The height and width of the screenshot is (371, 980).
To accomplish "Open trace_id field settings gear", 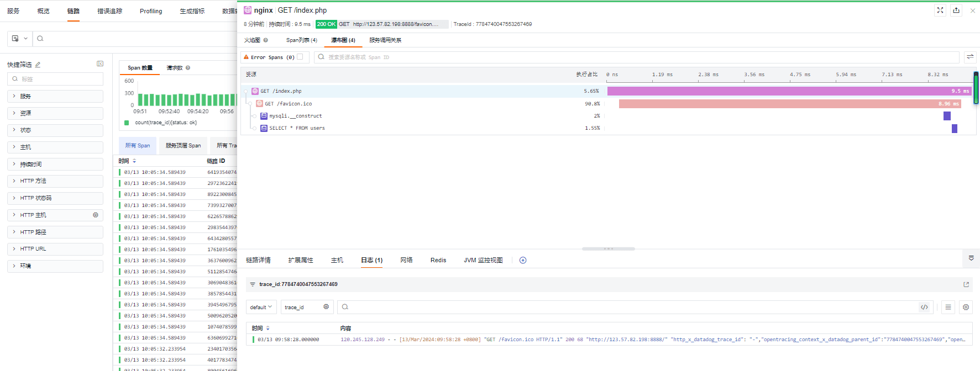I will tap(326, 307).
